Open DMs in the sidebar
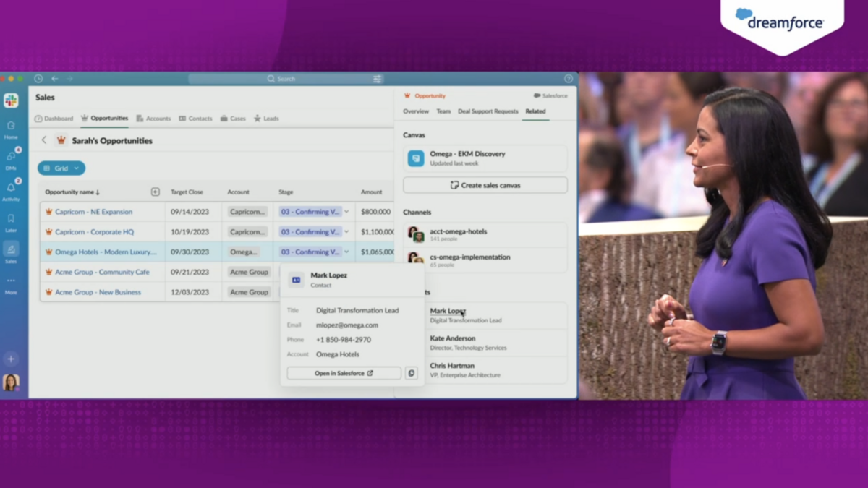868x488 pixels. (x=11, y=160)
